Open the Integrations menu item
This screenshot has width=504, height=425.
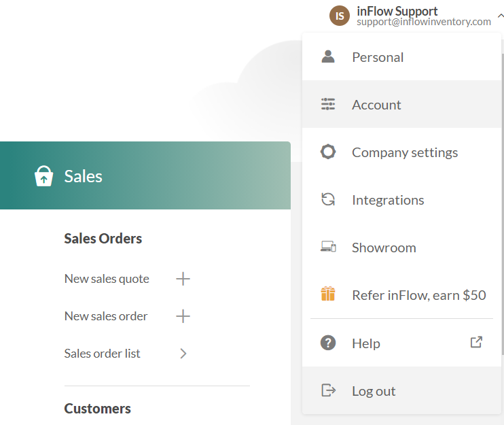click(401, 199)
